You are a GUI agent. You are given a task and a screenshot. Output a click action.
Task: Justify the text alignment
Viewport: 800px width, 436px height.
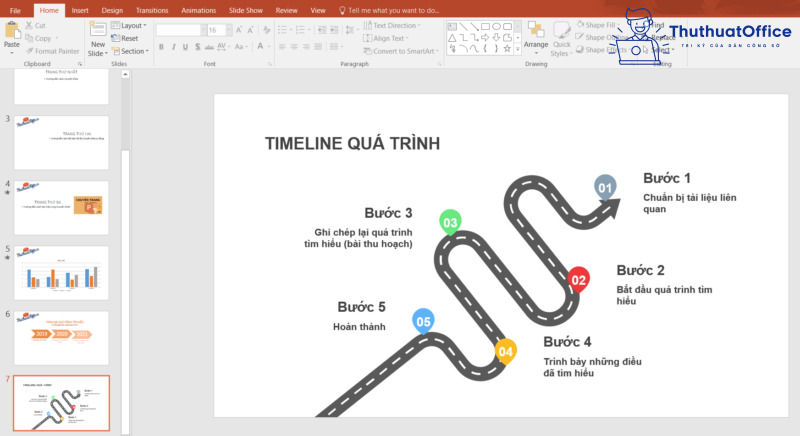coord(318,47)
